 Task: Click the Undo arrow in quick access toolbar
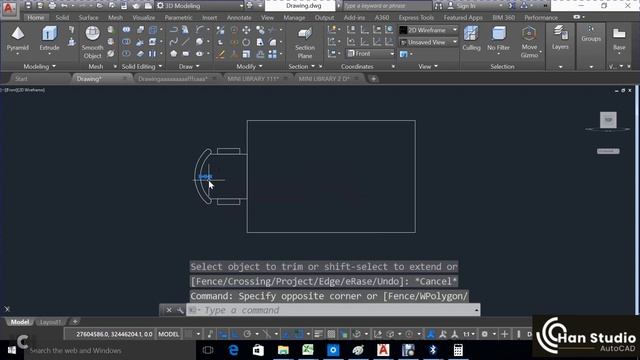point(64,6)
